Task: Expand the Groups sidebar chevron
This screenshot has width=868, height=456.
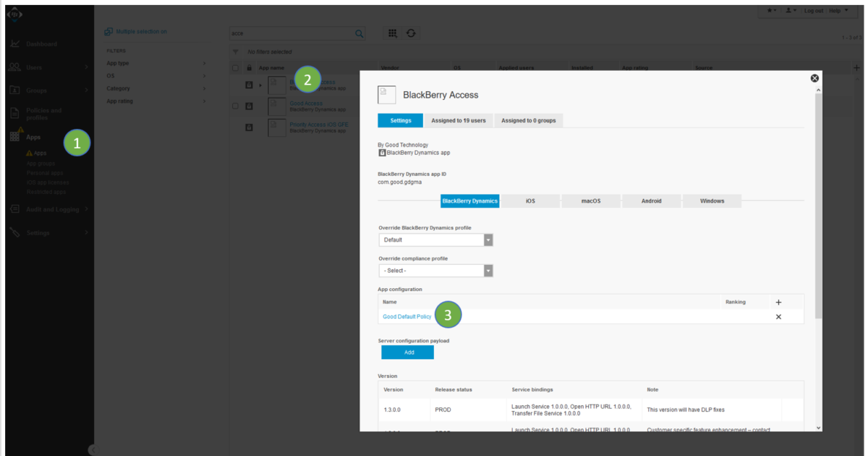Action: pyautogui.click(x=86, y=90)
